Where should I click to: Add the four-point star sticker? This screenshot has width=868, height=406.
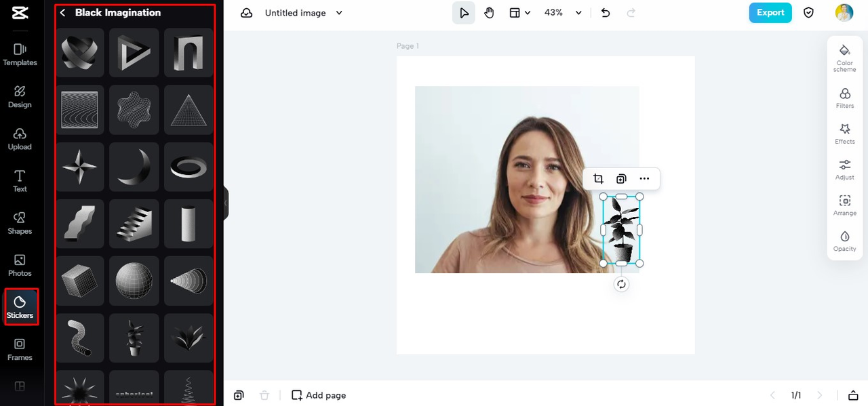click(x=79, y=167)
